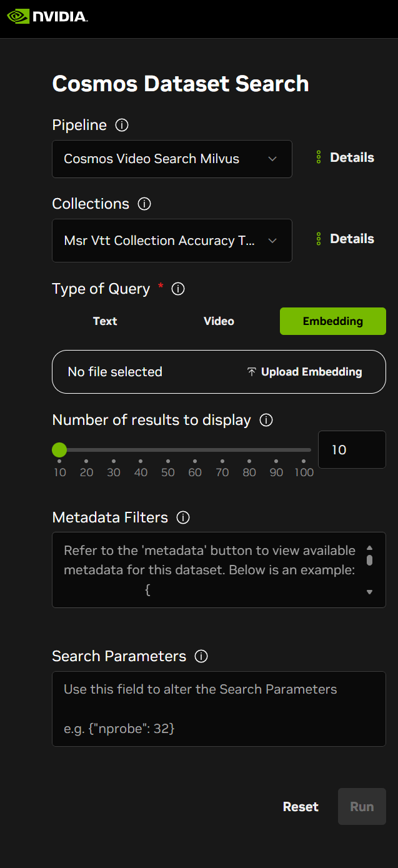Screen dimensions: 398x868
Task: Open Details next to the Collections dropdown
Action: [346, 239]
